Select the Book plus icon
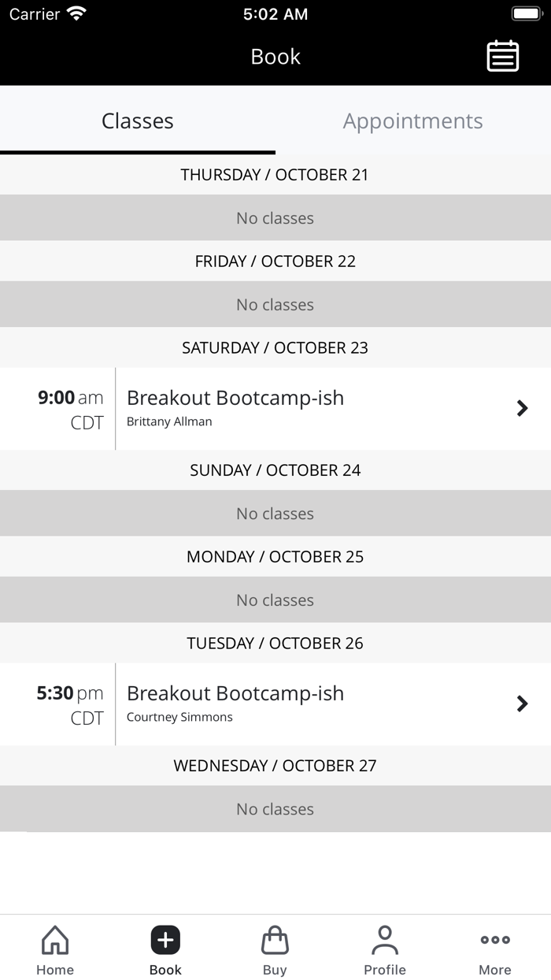The height and width of the screenshot is (980, 551). point(165,940)
